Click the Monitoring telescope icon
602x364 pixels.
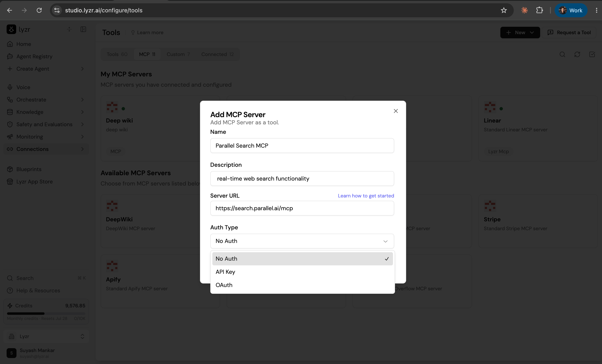10,137
